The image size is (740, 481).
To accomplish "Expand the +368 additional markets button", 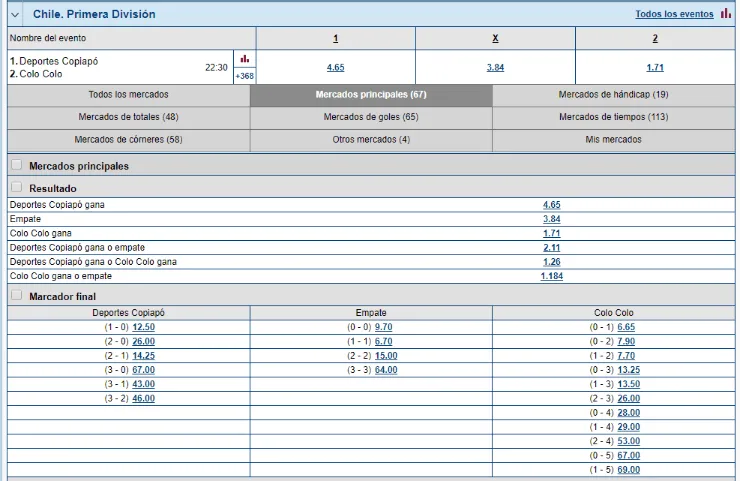I will (245, 76).
